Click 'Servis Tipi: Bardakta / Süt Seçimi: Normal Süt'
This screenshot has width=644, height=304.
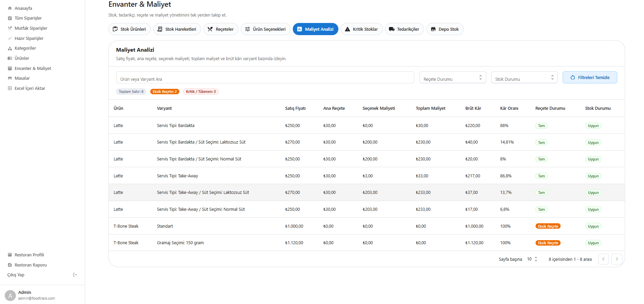click(199, 159)
